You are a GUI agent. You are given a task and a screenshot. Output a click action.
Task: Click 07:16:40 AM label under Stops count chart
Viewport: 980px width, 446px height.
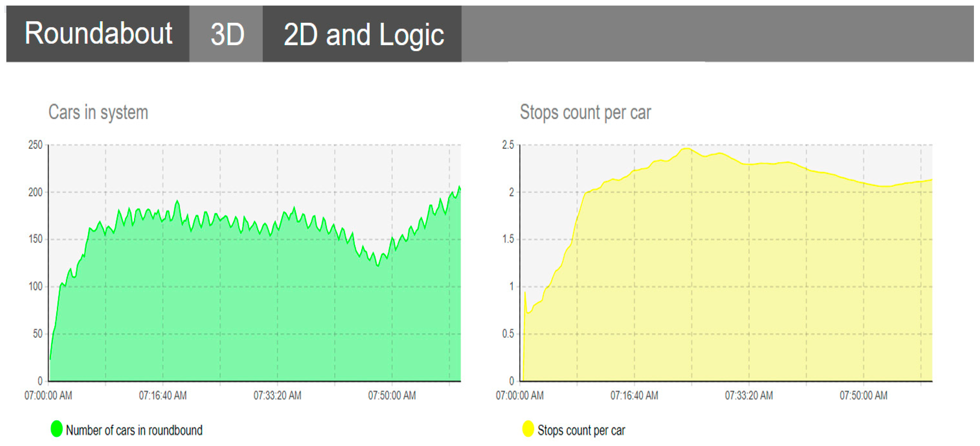click(x=634, y=395)
